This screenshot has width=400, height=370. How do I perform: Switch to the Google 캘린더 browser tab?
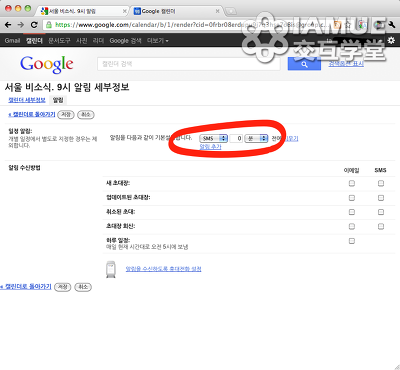(x=177, y=11)
